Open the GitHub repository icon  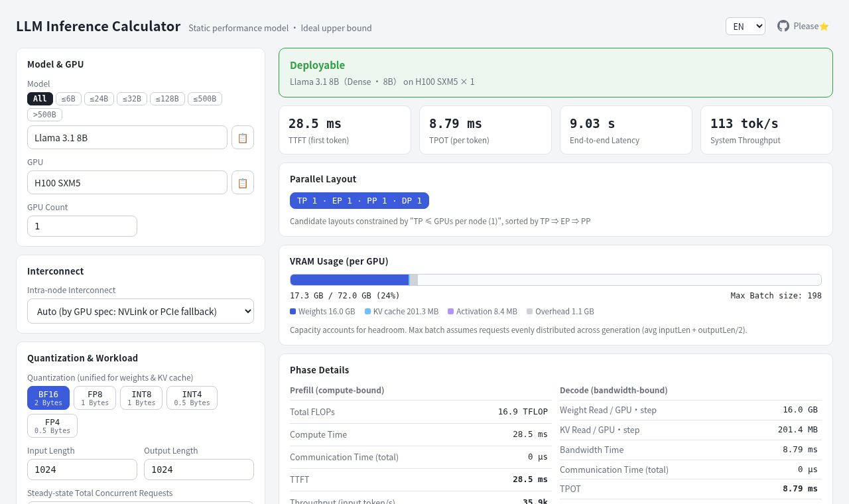(783, 26)
